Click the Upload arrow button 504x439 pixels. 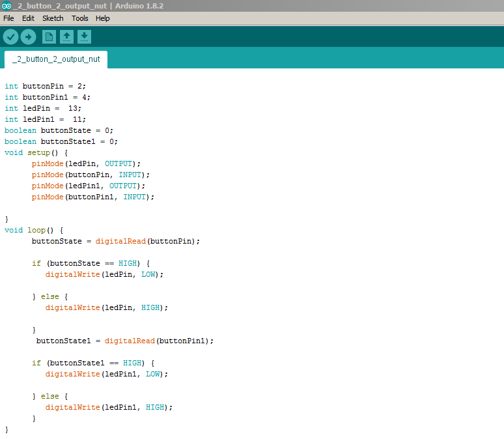click(28, 37)
